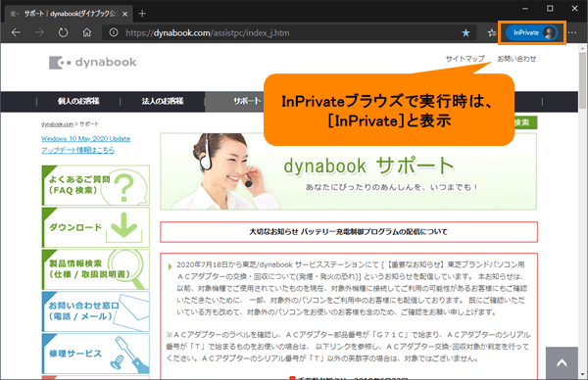The height and width of the screenshot is (380, 588).
Task: Open the browser settings ellipsis menu
Action: point(572,32)
